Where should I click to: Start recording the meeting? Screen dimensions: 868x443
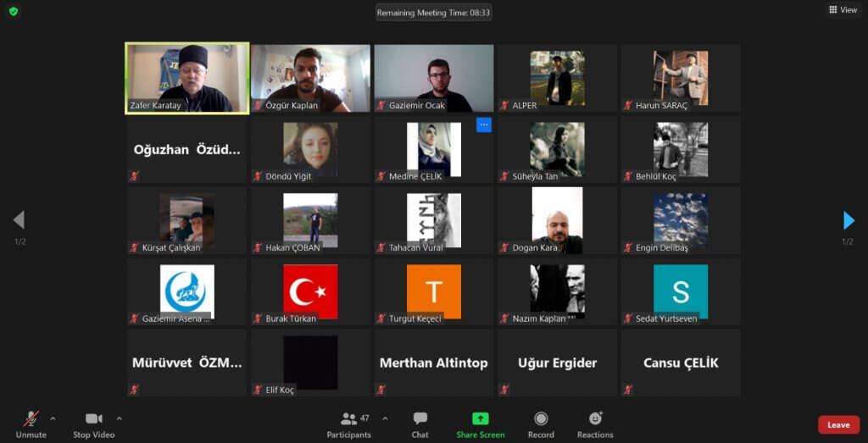[x=541, y=424]
